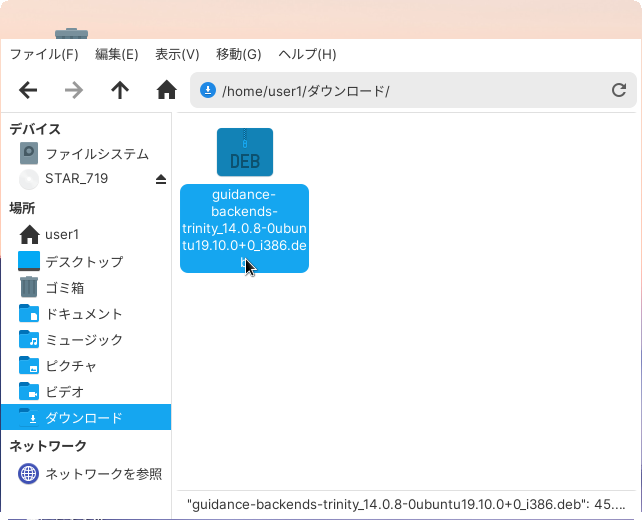
Task: Click the ミュージック folder icon
Action: point(29,339)
